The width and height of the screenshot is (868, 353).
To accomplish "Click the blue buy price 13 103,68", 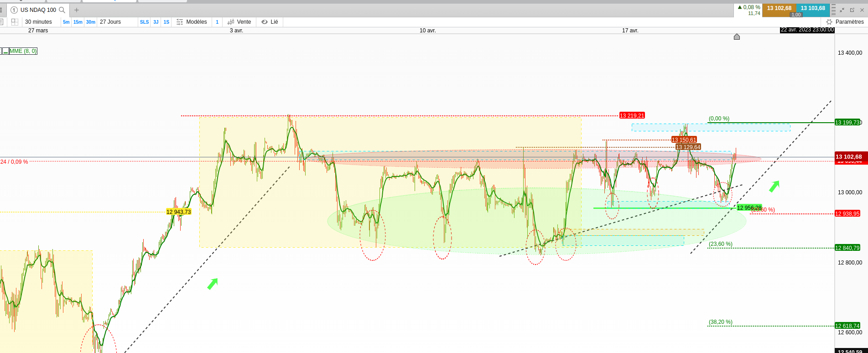I will tap(813, 8).
